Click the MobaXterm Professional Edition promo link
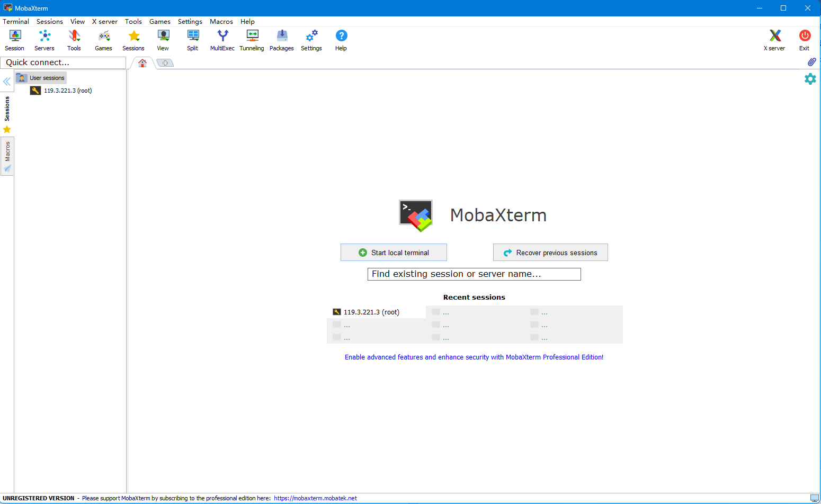 [474, 357]
